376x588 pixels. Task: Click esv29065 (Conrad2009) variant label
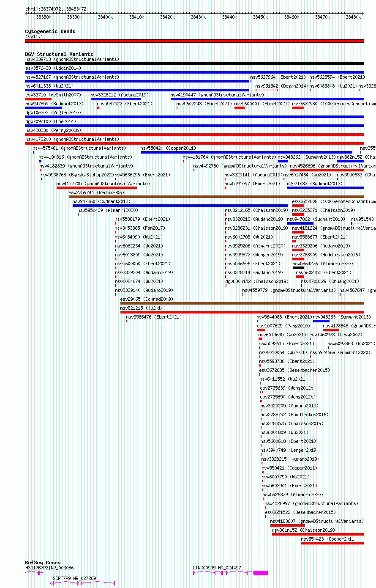point(147,299)
